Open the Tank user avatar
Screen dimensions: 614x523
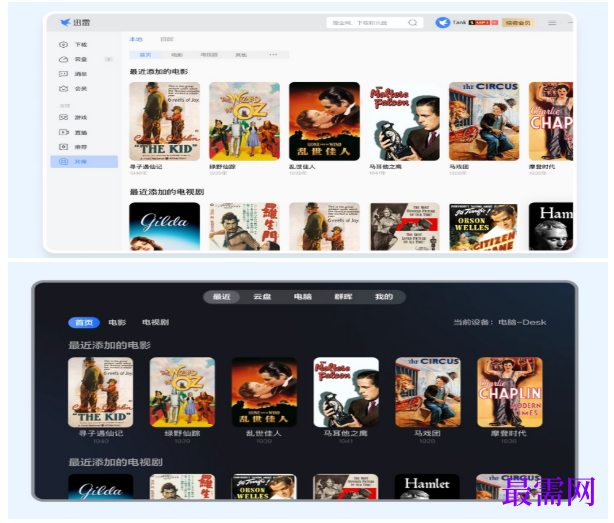[x=442, y=23]
